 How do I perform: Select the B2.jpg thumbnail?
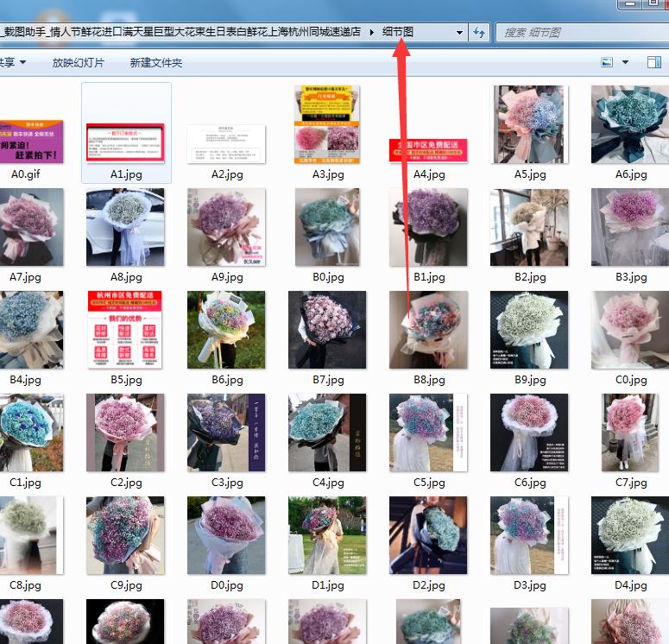[x=529, y=227]
